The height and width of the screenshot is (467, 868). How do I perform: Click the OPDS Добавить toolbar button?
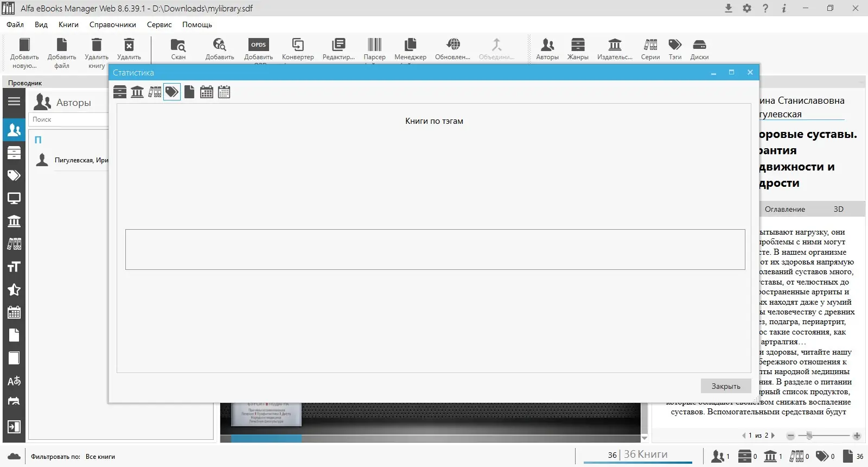(x=259, y=49)
